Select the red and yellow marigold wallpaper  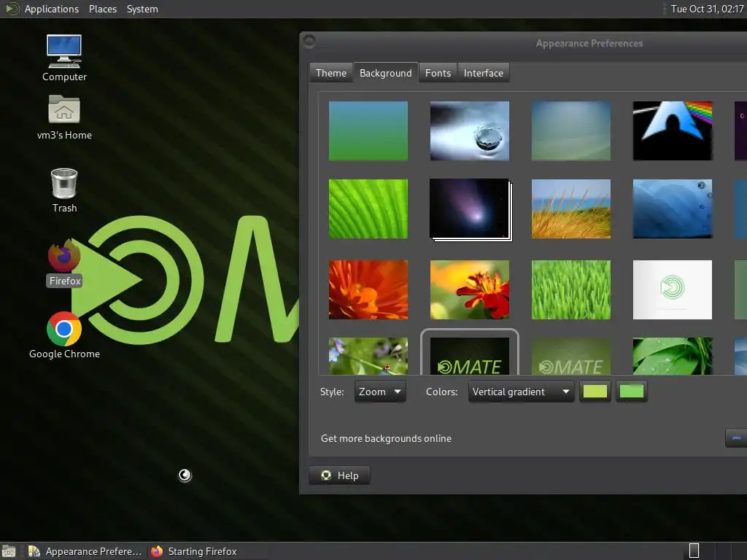[469, 289]
